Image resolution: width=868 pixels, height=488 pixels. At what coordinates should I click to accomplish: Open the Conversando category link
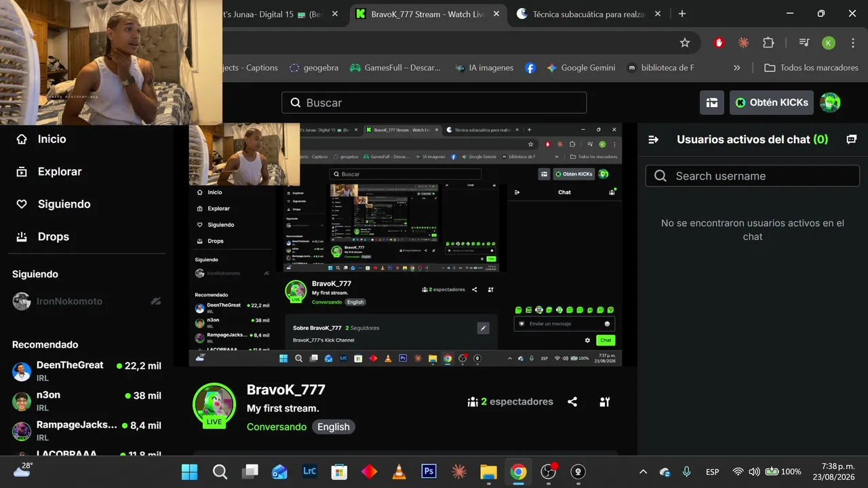277,427
